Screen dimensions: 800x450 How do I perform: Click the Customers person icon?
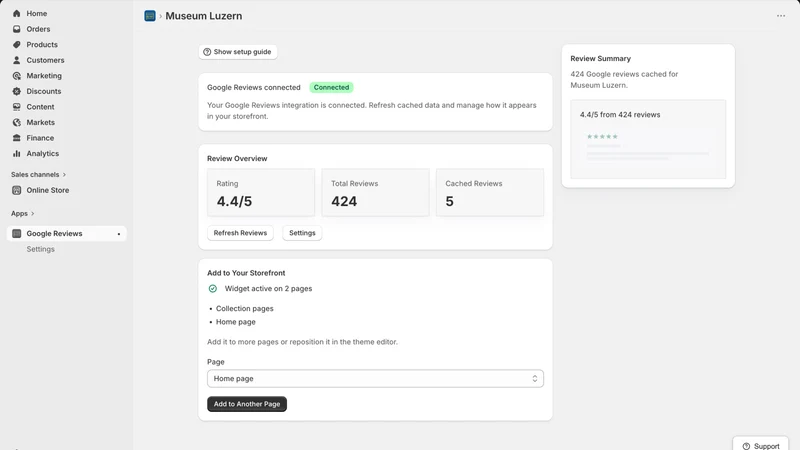point(16,60)
